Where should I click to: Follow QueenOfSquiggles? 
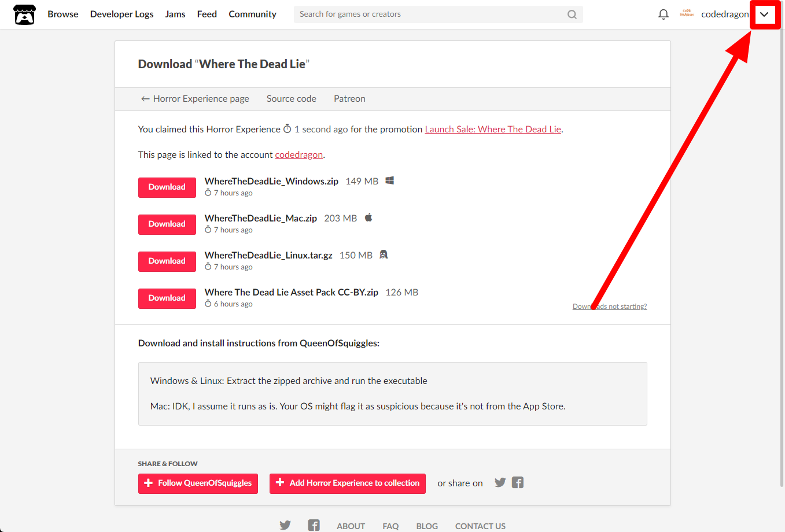click(198, 483)
